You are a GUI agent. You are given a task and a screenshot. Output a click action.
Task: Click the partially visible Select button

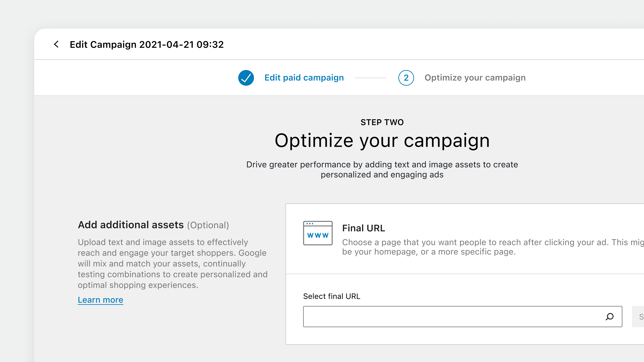641,317
